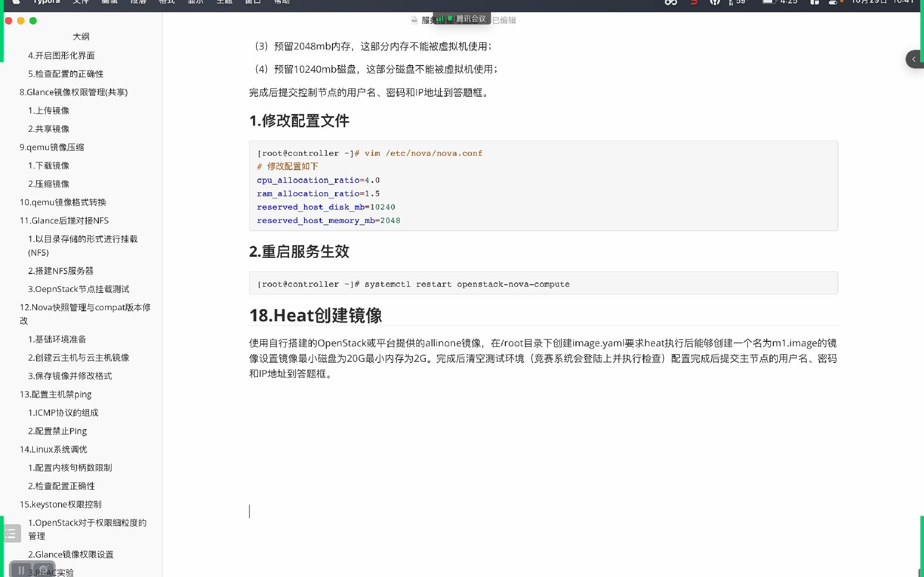Screen dimensions: 924x577
Task: Click the 腾讯会议 floating status pill
Action: 463,18
